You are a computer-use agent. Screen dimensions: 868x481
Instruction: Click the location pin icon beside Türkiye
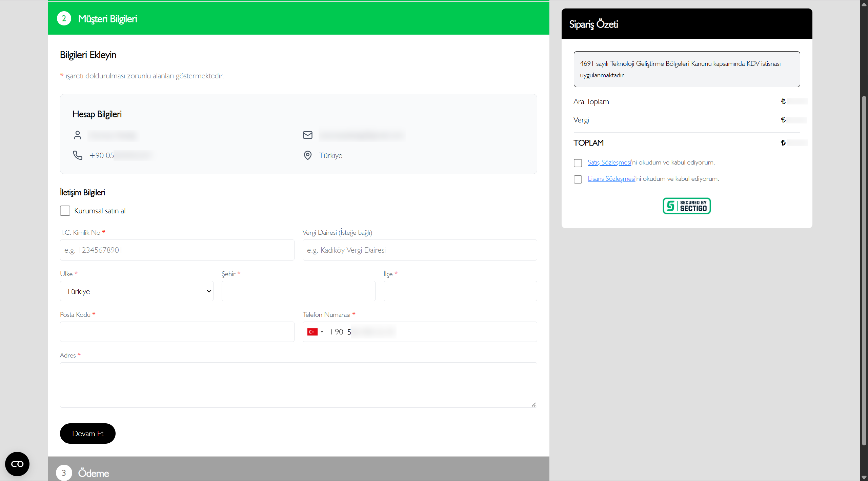pyautogui.click(x=308, y=155)
